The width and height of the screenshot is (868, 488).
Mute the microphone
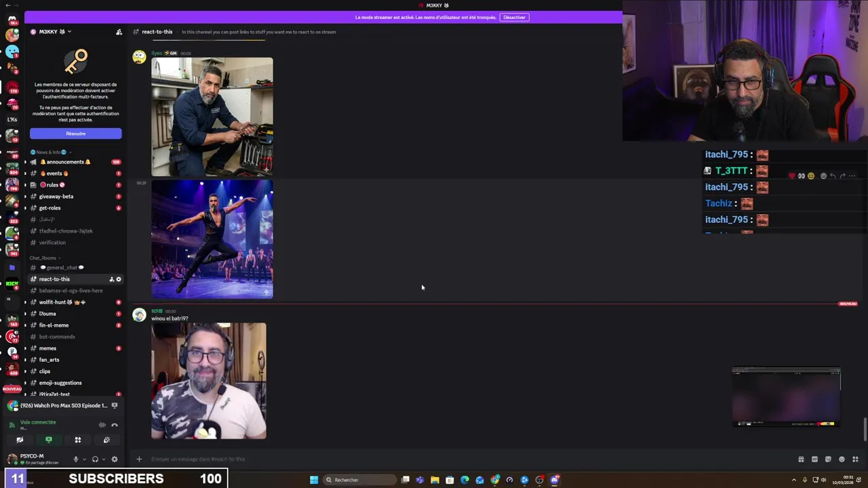(x=75, y=459)
